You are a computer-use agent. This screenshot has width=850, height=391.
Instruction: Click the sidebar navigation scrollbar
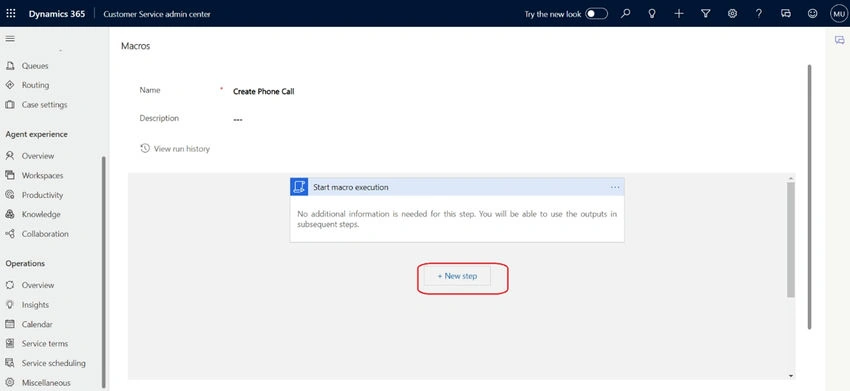pos(104,271)
